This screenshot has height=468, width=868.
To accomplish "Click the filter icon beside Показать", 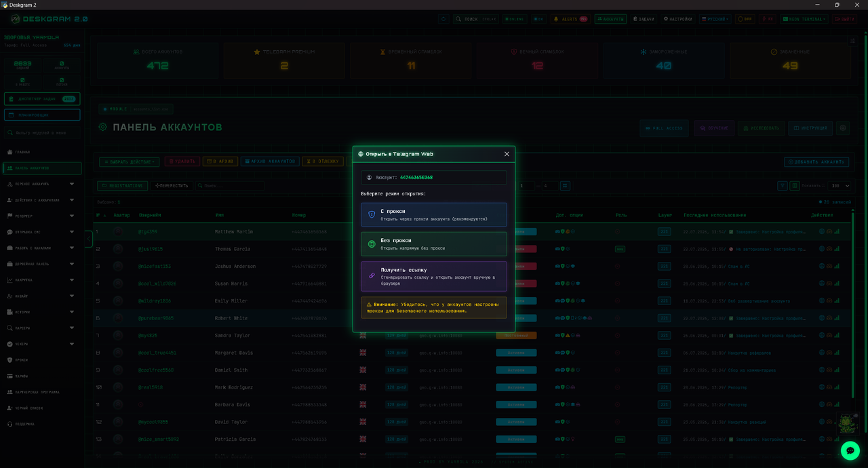I will [783, 186].
